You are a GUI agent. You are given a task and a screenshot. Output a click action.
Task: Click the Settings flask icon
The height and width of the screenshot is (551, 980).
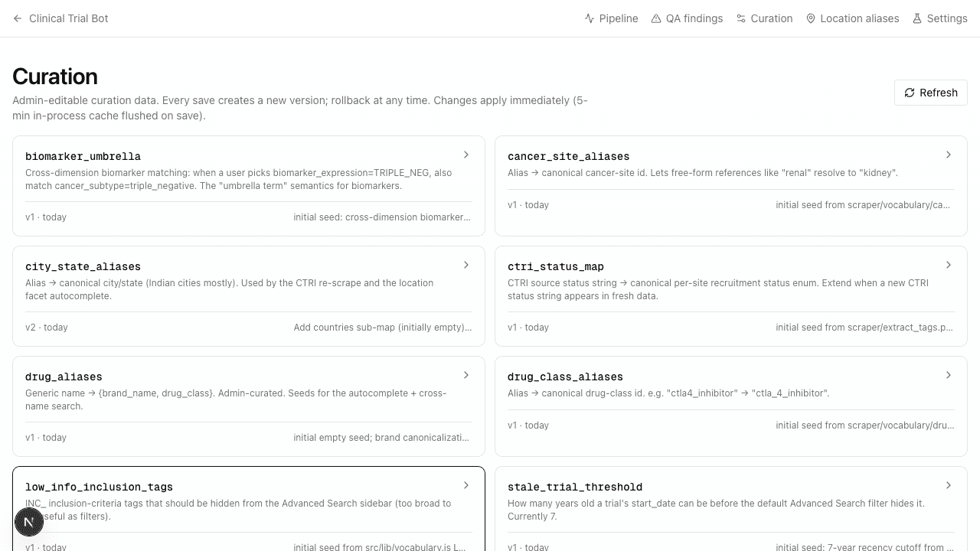tap(917, 18)
